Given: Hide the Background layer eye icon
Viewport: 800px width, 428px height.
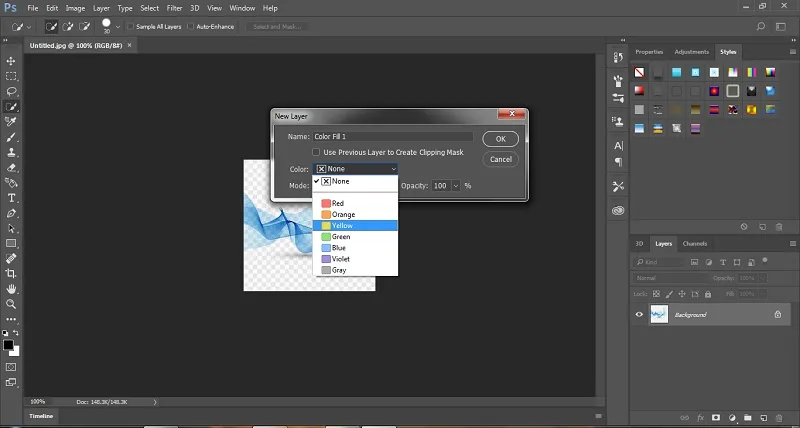Looking at the screenshot, I should (639, 315).
